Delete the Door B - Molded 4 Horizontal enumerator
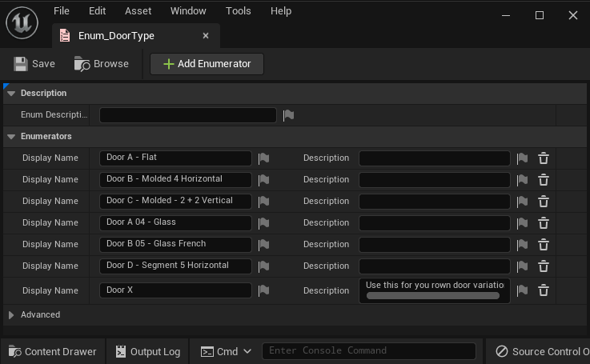This screenshot has height=364, width=590. point(544,180)
